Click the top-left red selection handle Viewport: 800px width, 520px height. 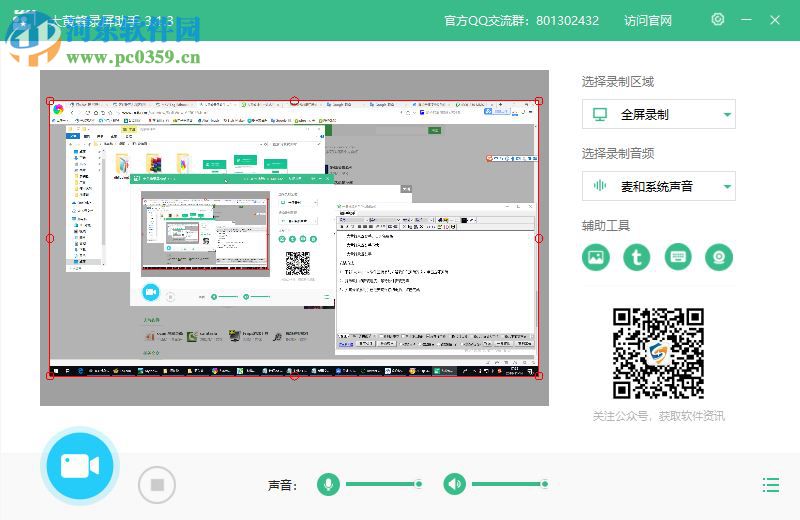(x=50, y=101)
